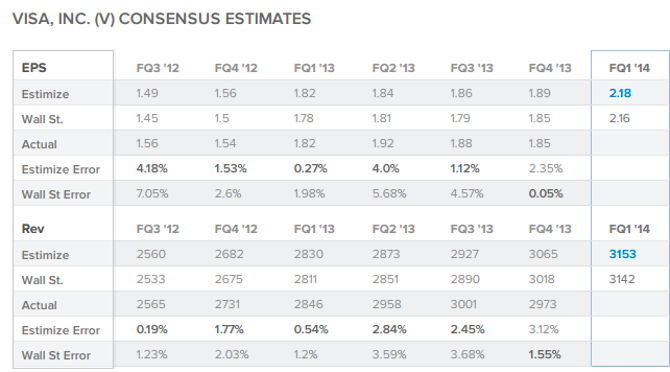Click revenue Estimize Error 2.84% cell

[389, 330]
